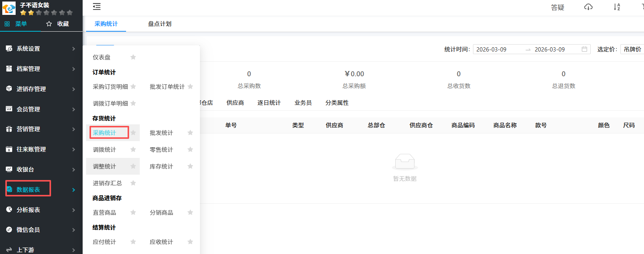Click the 档案管理 sidebar icon

point(9,69)
